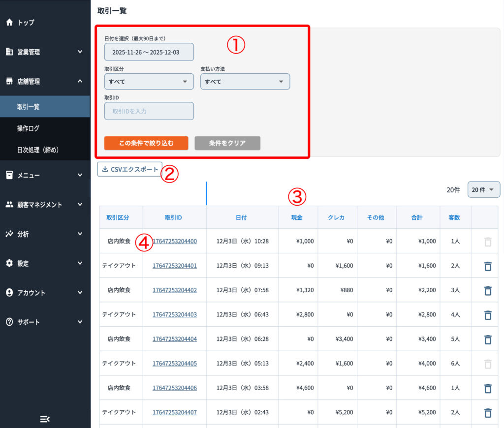Click trash icon for transaction 17647253204401
Screen dimensions: 504x428
pos(488,266)
